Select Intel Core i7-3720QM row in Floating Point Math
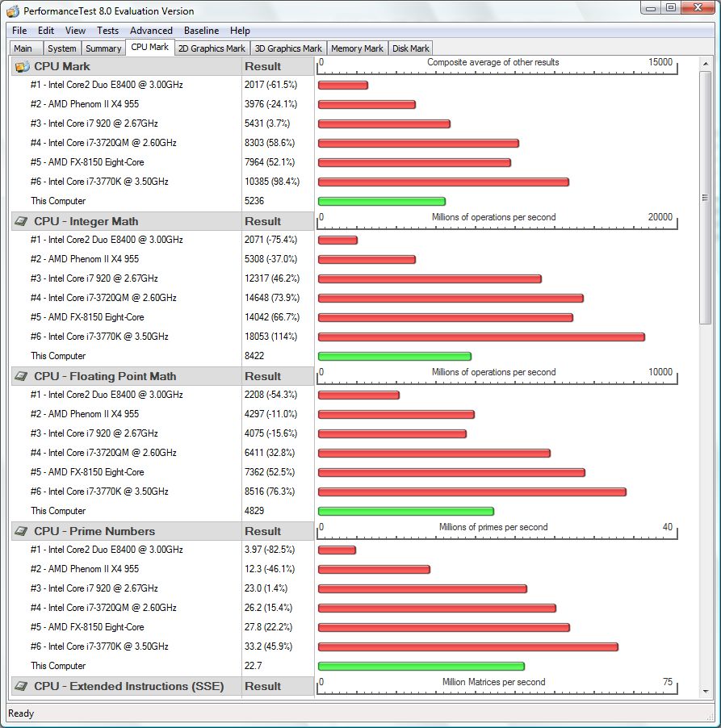Viewport: 721px width, 728px height. 103,453
